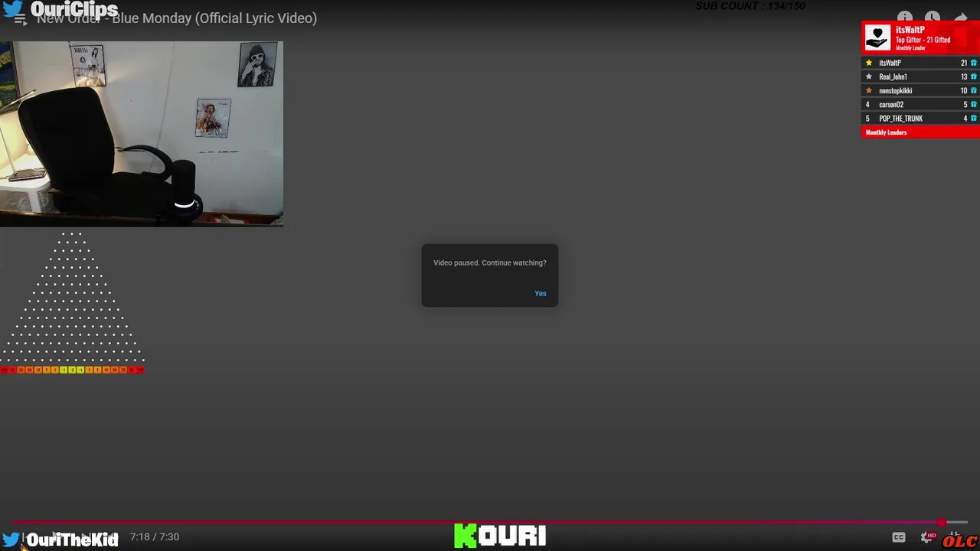This screenshot has height=551, width=980.
Task: Toggle closed captions with the CC icon
Action: coord(899,537)
